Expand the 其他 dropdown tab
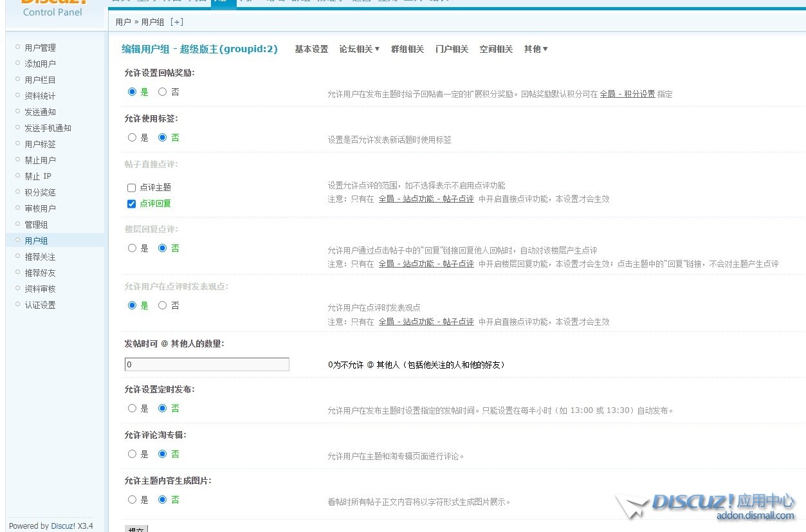Image resolution: width=806 pixels, height=532 pixels. click(535, 50)
